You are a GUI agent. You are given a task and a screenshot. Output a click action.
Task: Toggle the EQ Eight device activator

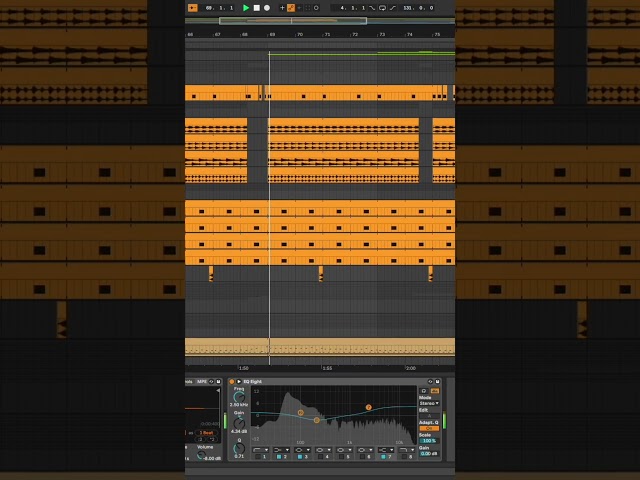[232, 382]
